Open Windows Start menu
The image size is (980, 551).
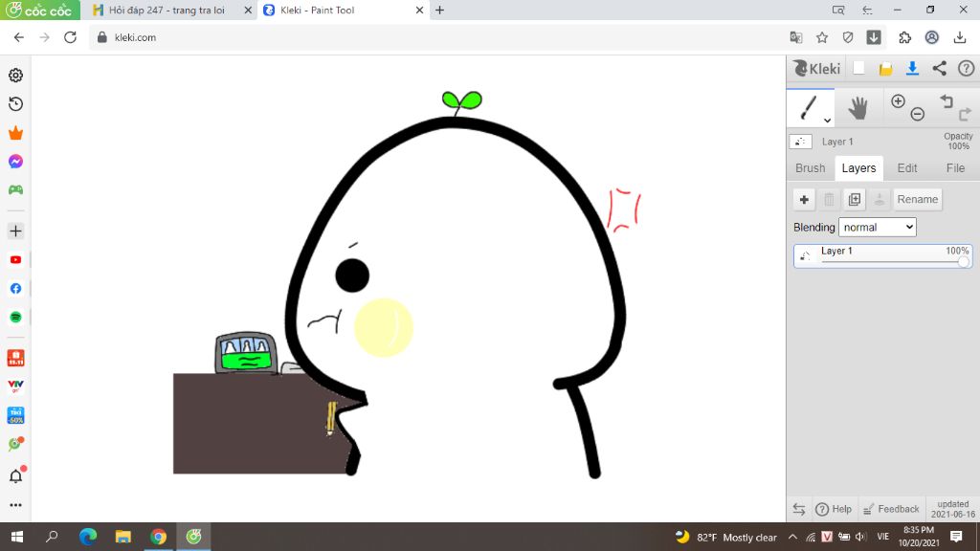click(17, 537)
